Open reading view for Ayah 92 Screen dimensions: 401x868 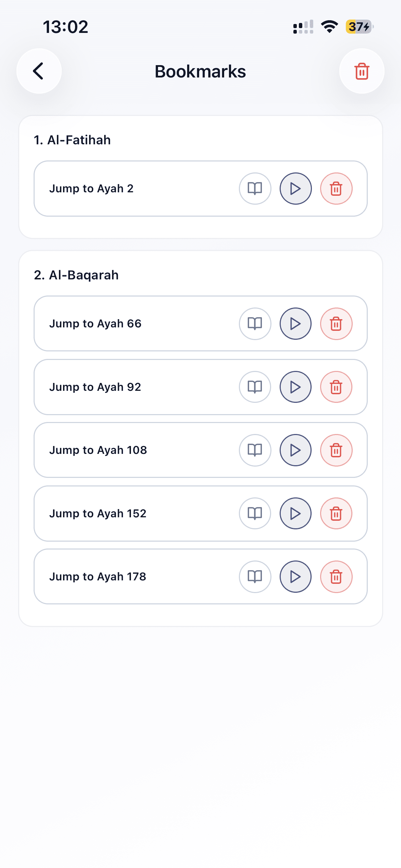[255, 387]
